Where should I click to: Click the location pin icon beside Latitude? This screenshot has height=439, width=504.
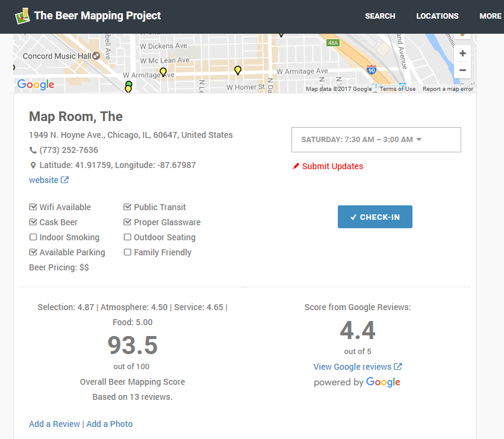33,165
